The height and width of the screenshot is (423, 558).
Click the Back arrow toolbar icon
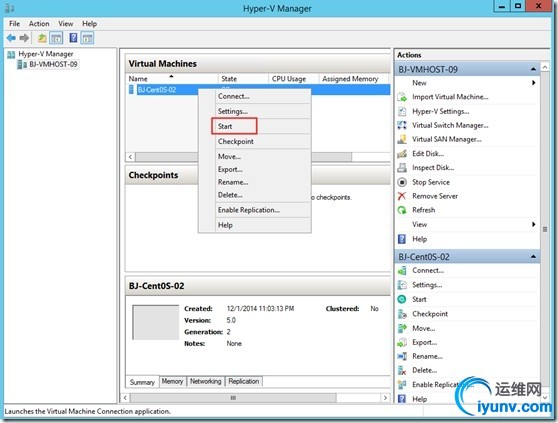tap(11, 38)
